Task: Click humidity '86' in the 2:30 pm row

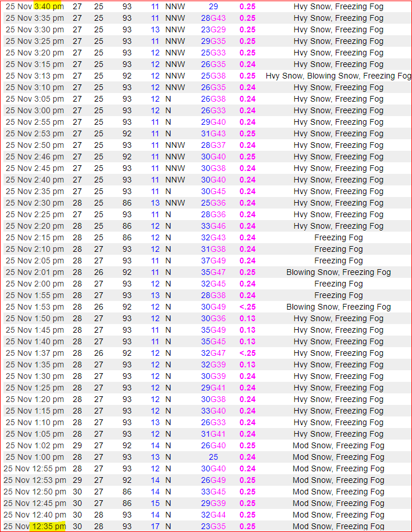Action: point(127,203)
